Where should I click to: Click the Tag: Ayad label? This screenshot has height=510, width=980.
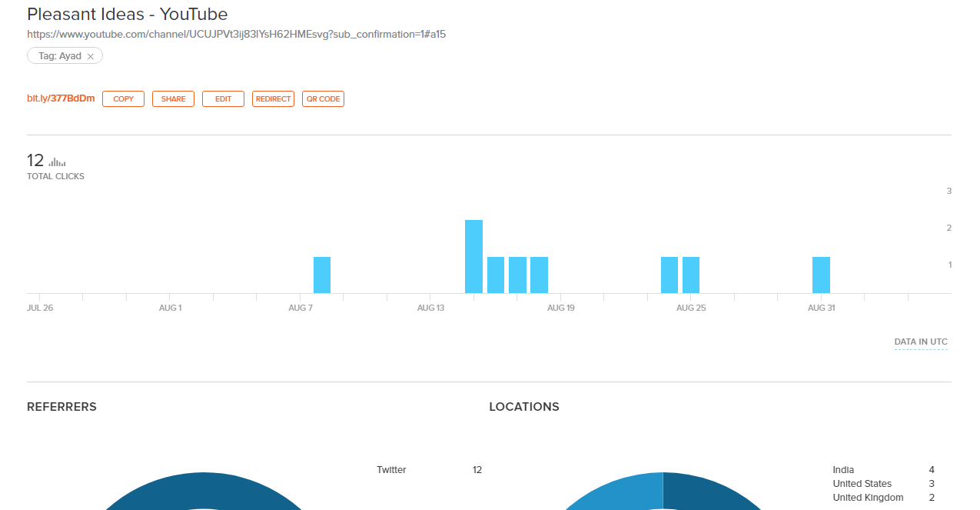click(x=60, y=56)
